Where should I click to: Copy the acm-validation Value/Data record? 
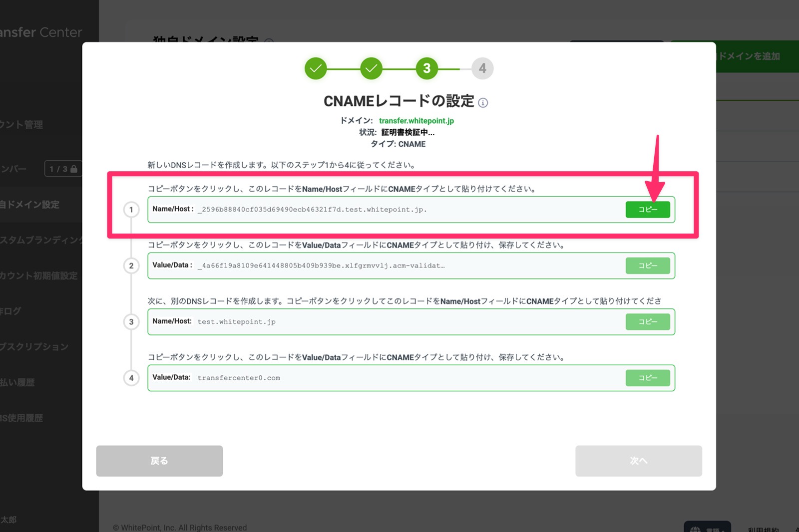click(x=647, y=266)
